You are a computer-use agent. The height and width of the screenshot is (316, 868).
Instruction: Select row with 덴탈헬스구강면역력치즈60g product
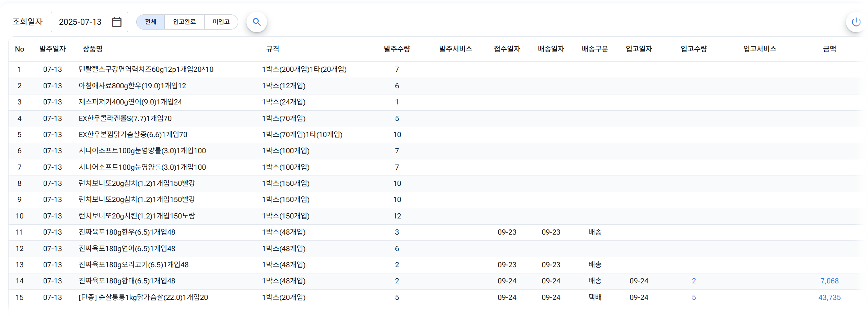coord(146,69)
